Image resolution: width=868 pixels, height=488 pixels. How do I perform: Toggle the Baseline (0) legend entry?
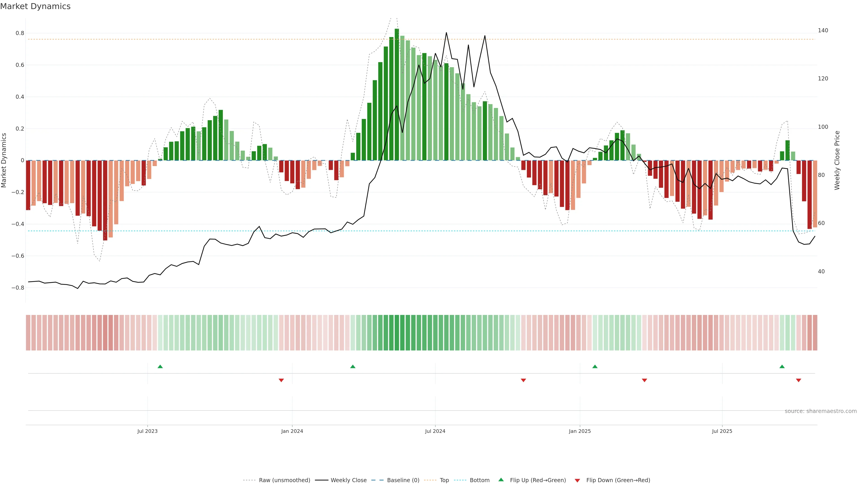[403, 480]
